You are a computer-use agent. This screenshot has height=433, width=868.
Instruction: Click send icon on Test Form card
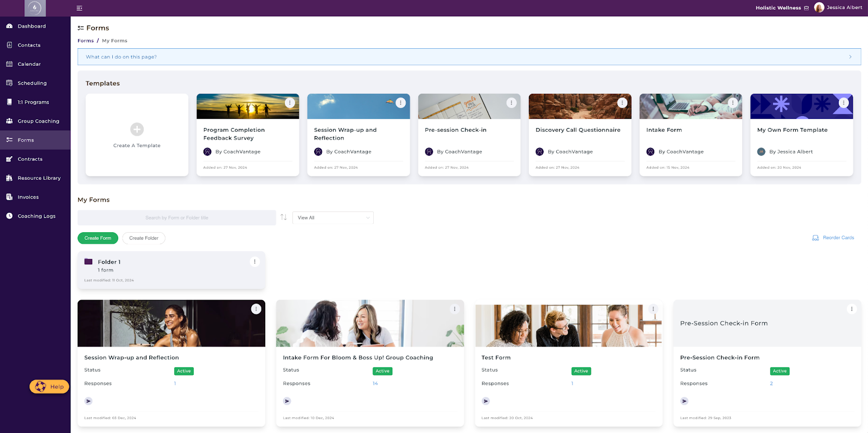pyautogui.click(x=486, y=401)
